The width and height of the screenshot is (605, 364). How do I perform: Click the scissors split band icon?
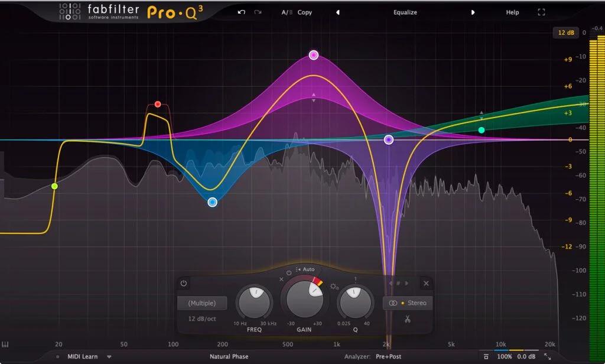coord(407,320)
